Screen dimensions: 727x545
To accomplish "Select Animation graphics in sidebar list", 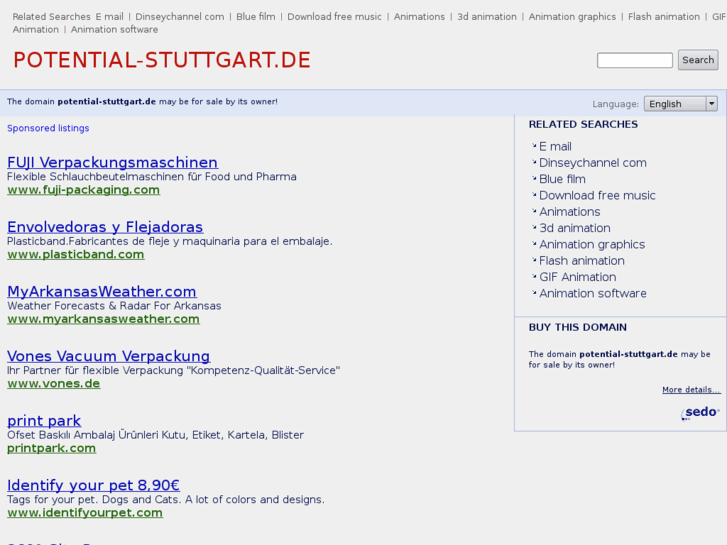I will tap(592, 244).
